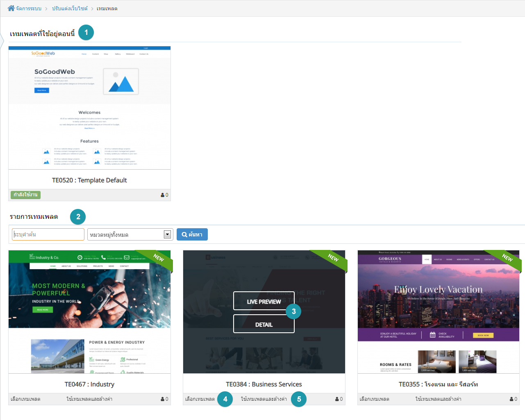Viewport: 525px width, 420px height.
Task: Click เลือกเทมเพลต under TE0355 hotel template
Action: (375, 399)
